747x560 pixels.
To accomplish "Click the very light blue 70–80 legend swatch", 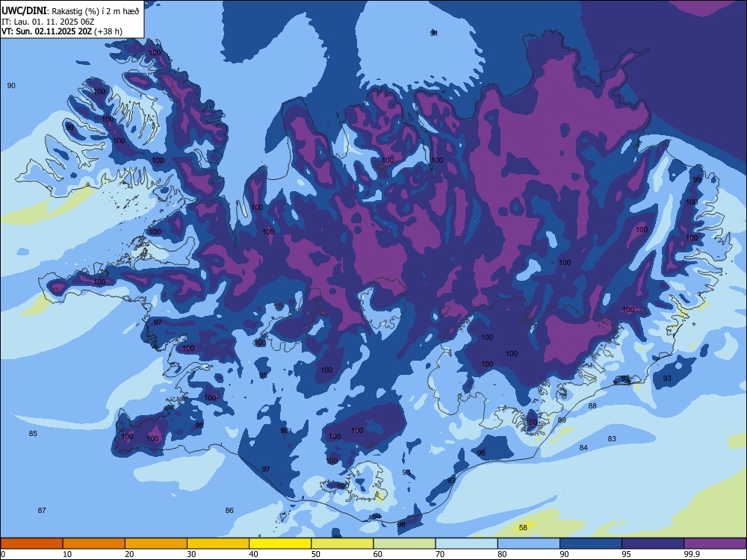I will (466, 544).
